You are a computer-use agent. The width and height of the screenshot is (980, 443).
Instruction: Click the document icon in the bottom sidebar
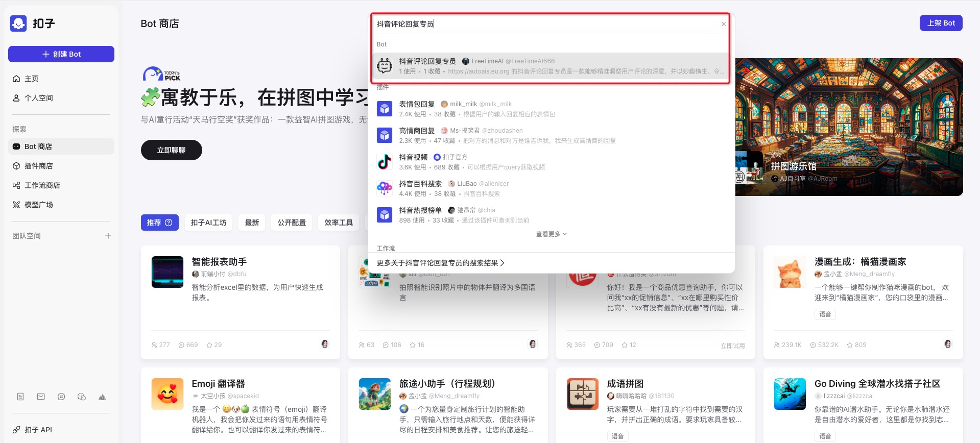[20, 397]
